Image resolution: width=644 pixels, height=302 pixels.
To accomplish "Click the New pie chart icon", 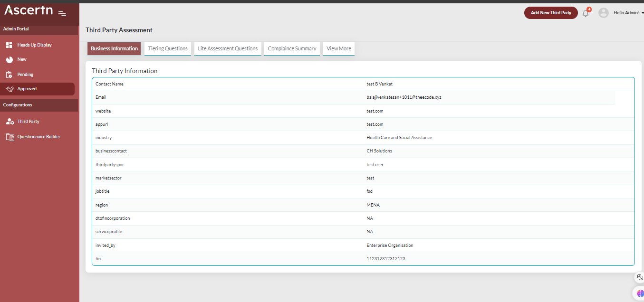I will point(9,60).
